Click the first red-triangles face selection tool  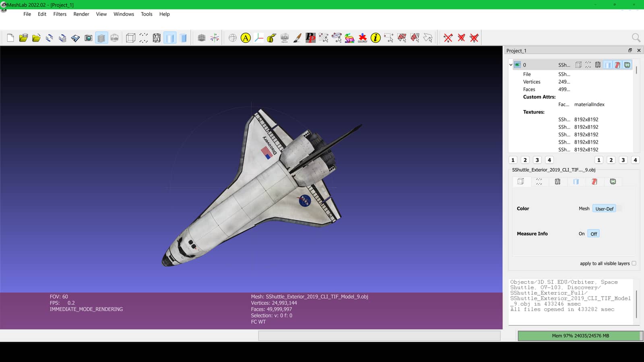coord(402,38)
